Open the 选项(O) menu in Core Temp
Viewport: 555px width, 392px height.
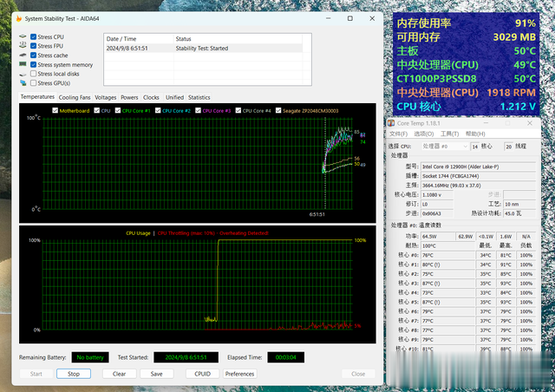pos(424,134)
